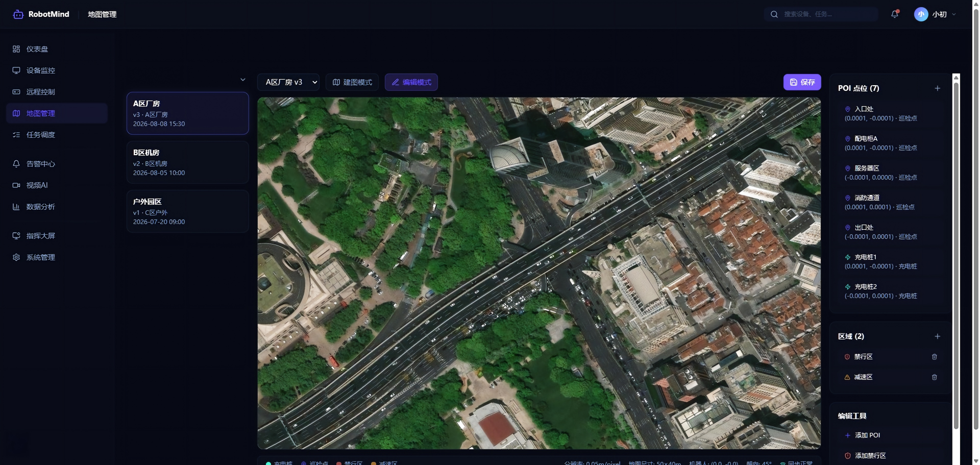Open 仪表盘 dashboard in the sidebar
Screen dimensions: 980x465
[57, 49]
